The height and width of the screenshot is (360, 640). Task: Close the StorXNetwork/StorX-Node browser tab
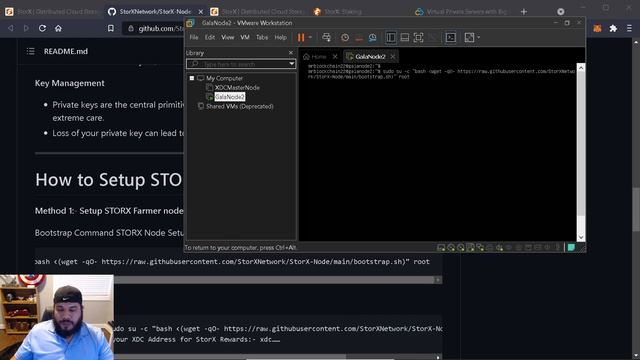(200, 11)
